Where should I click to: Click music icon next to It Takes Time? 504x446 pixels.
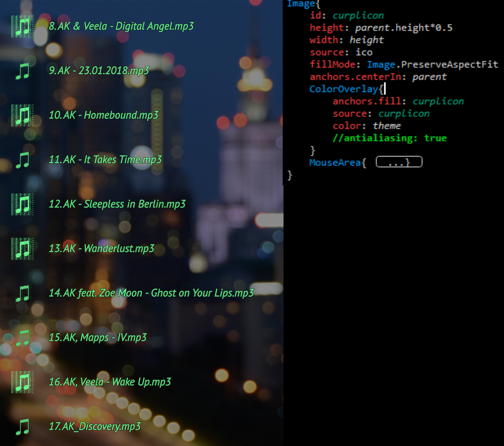(22, 160)
